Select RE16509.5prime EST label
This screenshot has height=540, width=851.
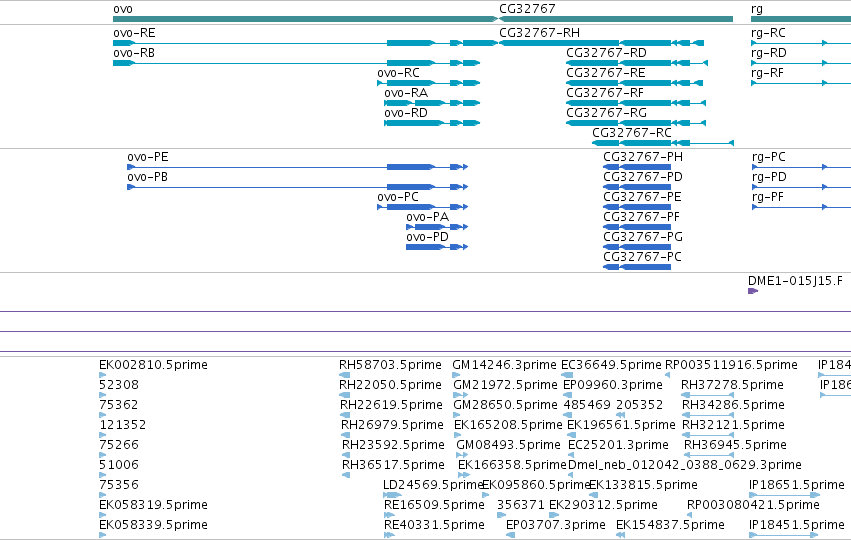[434, 505]
